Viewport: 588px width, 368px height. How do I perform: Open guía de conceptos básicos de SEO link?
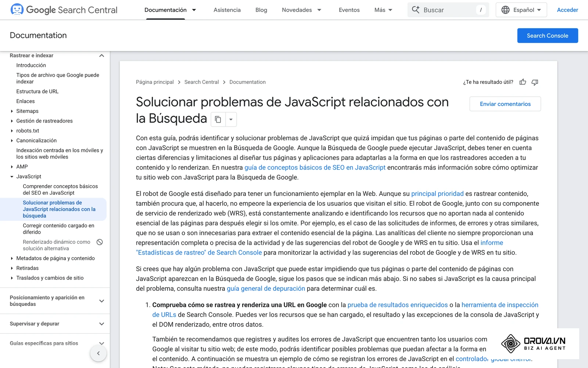[x=315, y=167]
